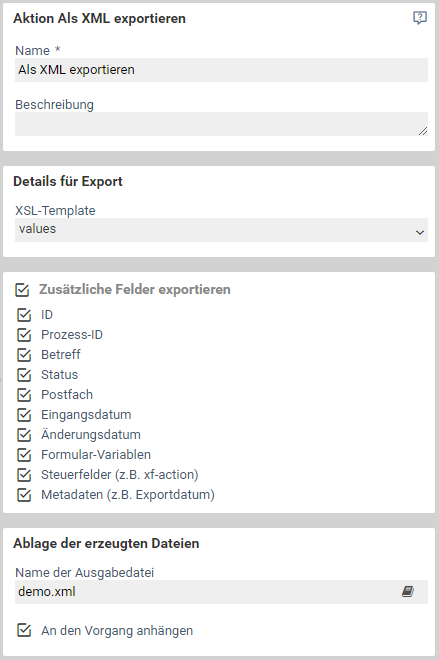Screen dimensions: 439x660
Task: Uncheck the ID checkbox
Action: (24, 315)
